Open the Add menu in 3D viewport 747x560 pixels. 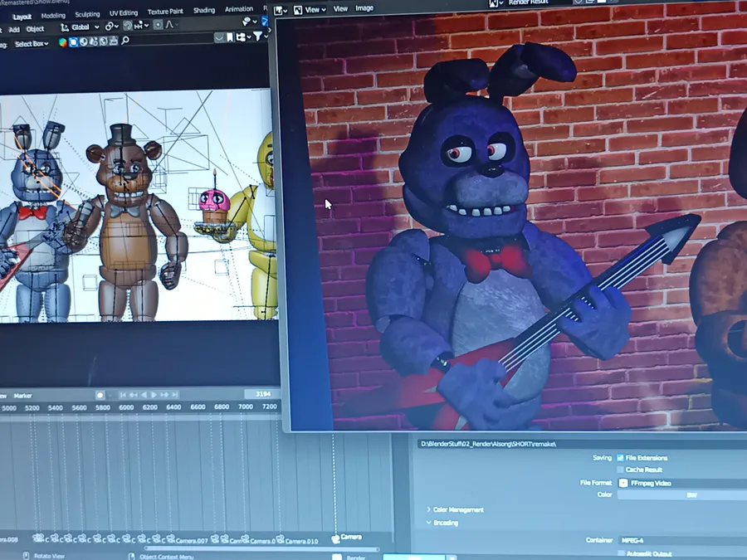tap(14, 30)
